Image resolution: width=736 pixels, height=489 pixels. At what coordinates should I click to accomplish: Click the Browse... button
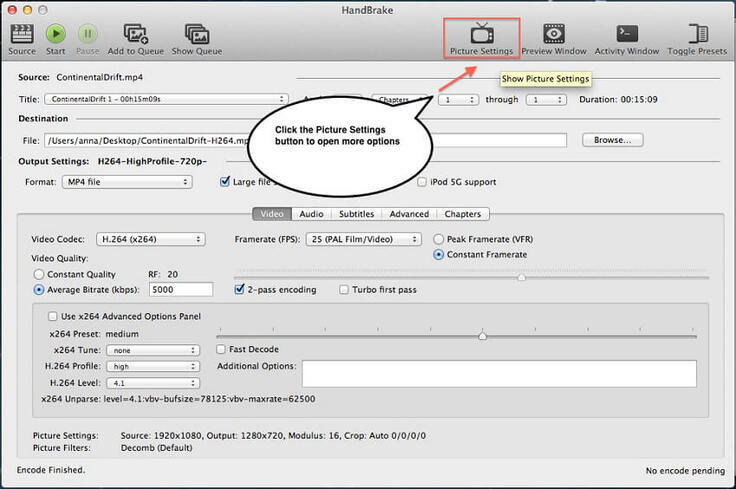pyautogui.click(x=613, y=140)
